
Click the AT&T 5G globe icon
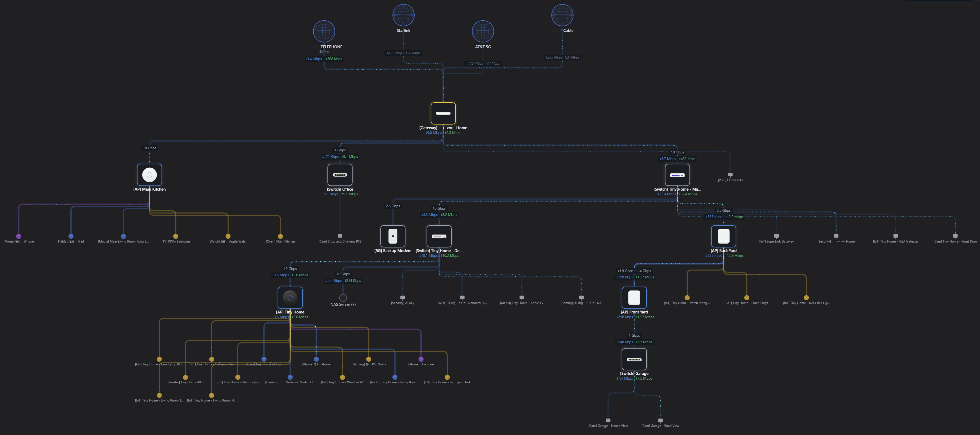[483, 31]
